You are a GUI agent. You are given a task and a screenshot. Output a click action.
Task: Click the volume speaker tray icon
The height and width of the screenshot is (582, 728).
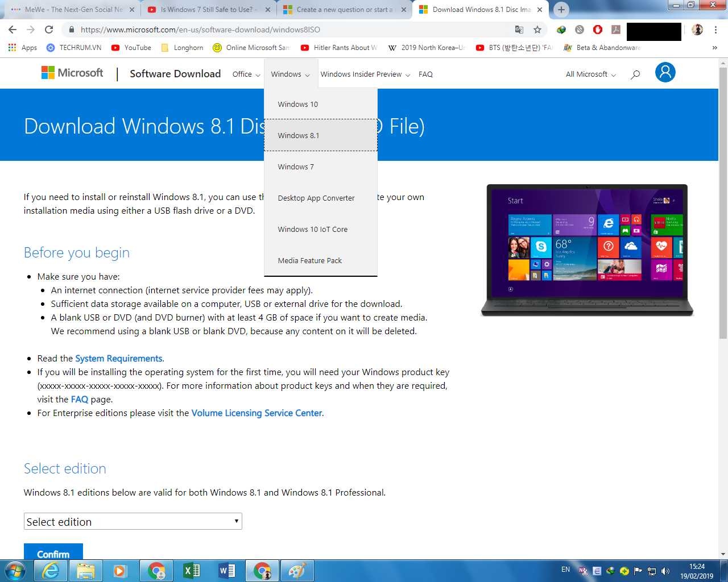pos(665,571)
